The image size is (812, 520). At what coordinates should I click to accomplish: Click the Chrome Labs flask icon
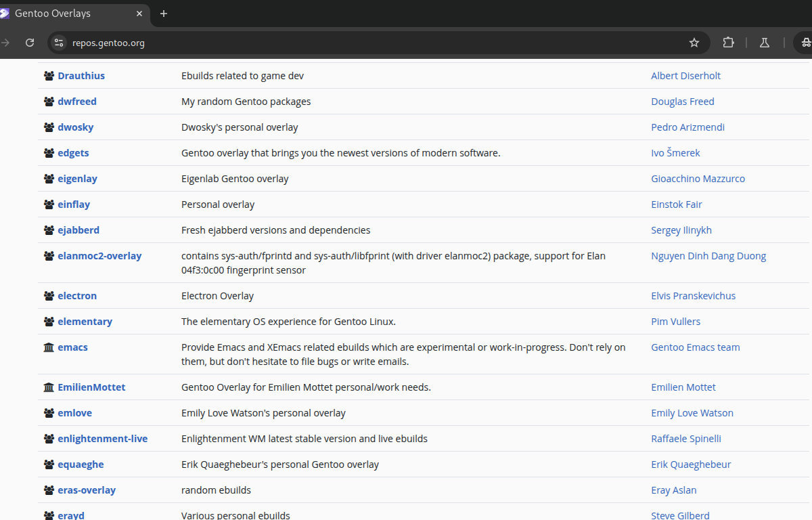click(764, 43)
